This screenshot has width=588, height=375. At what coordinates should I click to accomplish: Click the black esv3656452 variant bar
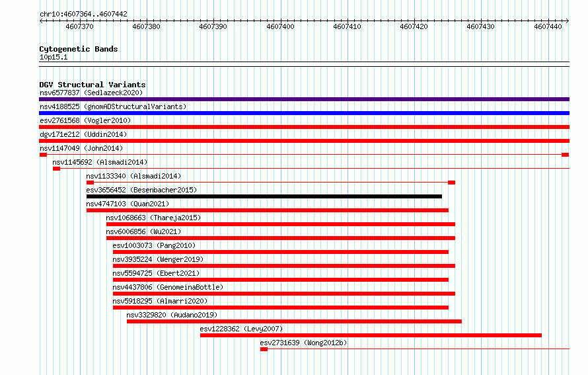(x=264, y=196)
